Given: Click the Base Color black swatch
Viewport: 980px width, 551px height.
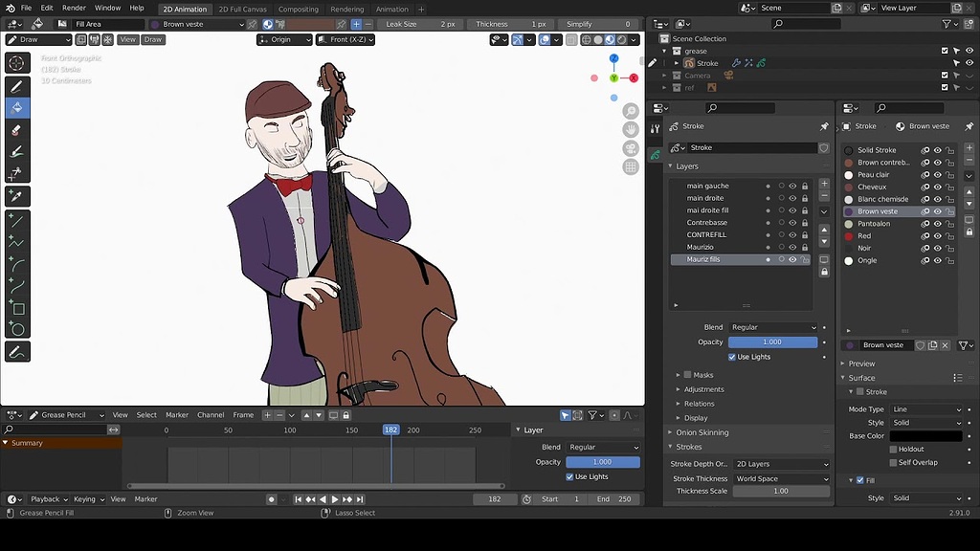Looking at the screenshot, I should (x=926, y=436).
